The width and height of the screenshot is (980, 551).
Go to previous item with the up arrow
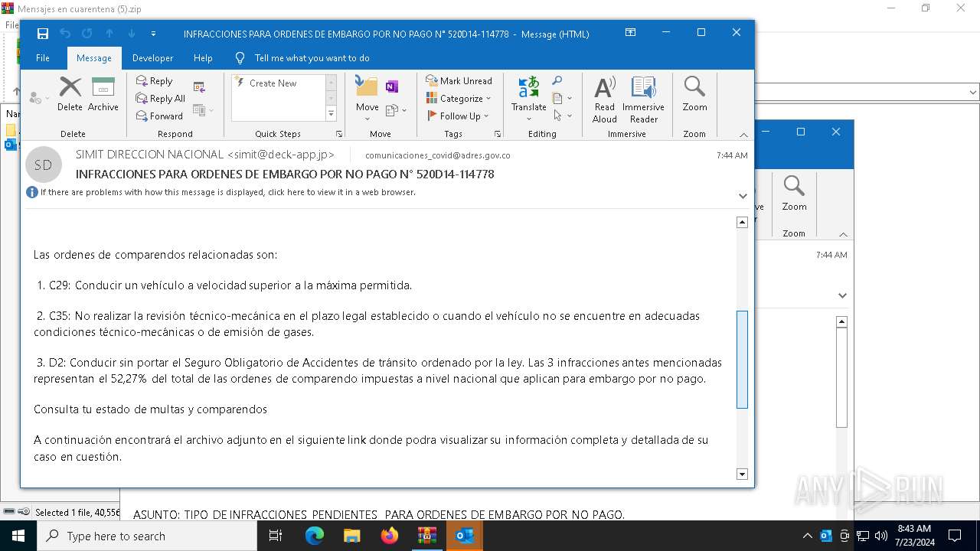point(109,34)
